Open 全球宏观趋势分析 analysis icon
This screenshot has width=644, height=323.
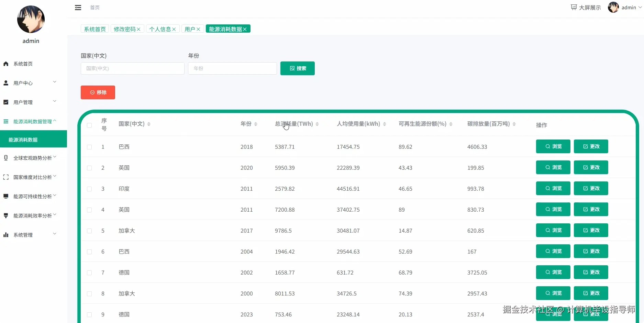[5, 158]
